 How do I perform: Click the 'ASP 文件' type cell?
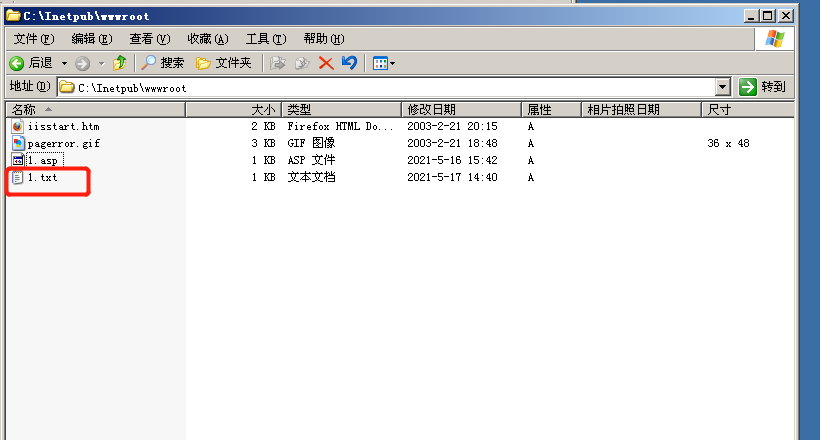click(311, 160)
